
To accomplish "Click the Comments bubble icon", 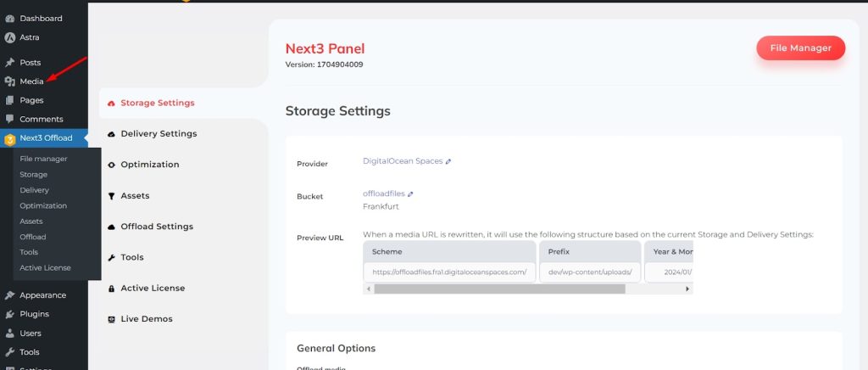I will [9, 119].
